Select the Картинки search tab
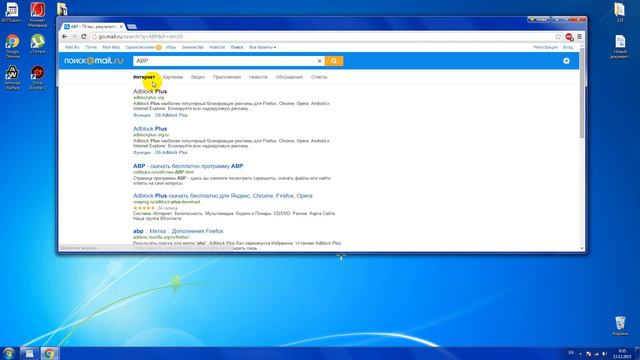 (x=173, y=77)
